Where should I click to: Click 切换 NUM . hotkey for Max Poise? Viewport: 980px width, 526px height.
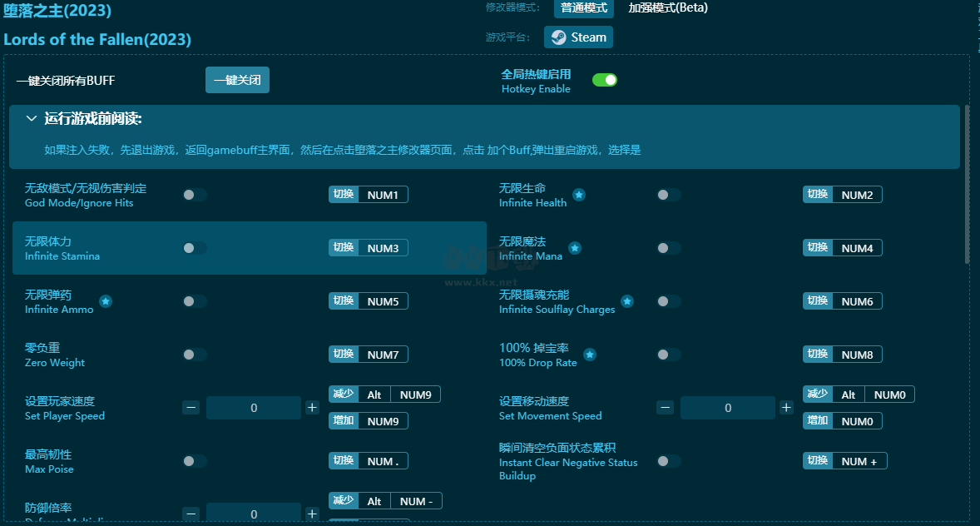(x=369, y=460)
